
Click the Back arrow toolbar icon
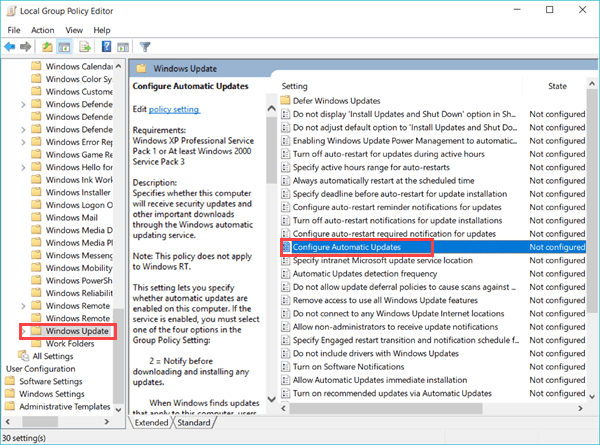pyautogui.click(x=10, y=47)
